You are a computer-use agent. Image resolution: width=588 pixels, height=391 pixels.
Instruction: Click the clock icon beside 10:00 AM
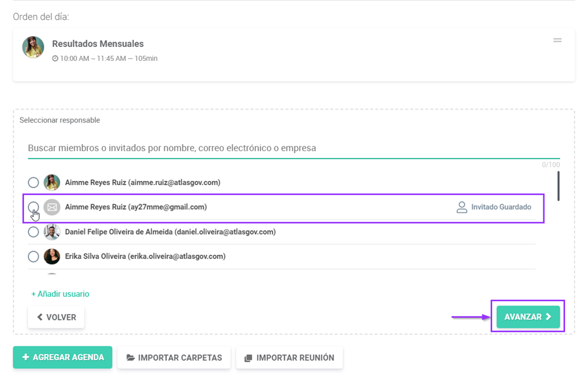coord(55,58)
